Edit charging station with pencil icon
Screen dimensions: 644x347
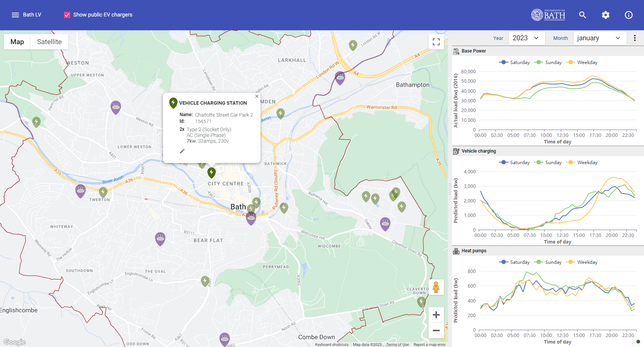click(182, 151)
